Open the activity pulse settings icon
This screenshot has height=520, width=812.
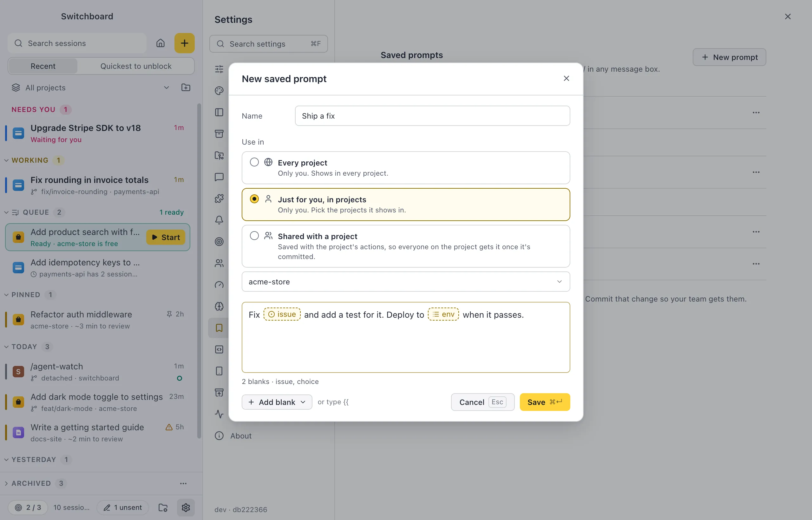[219, 414]
